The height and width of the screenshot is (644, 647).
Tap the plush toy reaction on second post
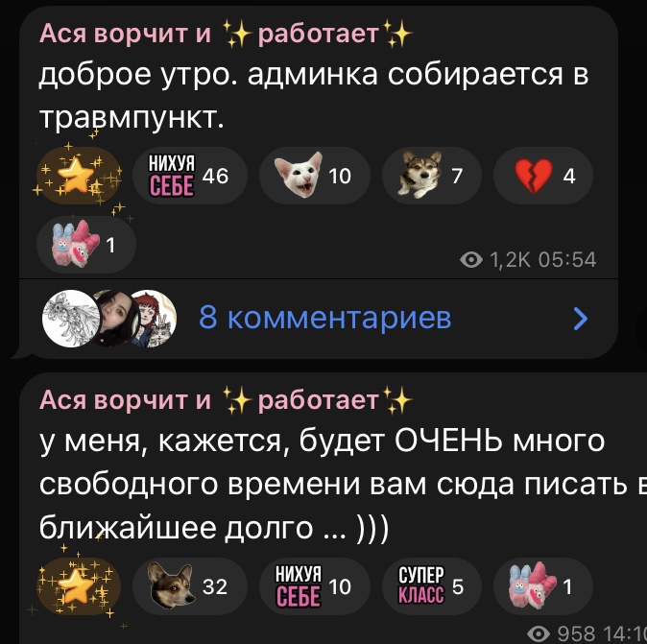(x=543, y=586)
